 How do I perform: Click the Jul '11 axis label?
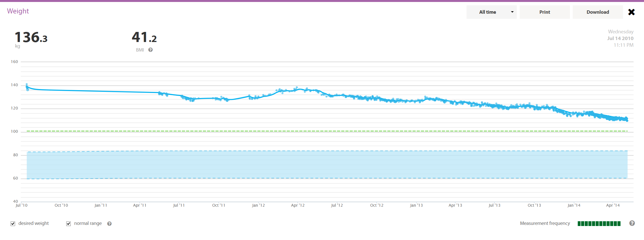click(x=179, y=205)
